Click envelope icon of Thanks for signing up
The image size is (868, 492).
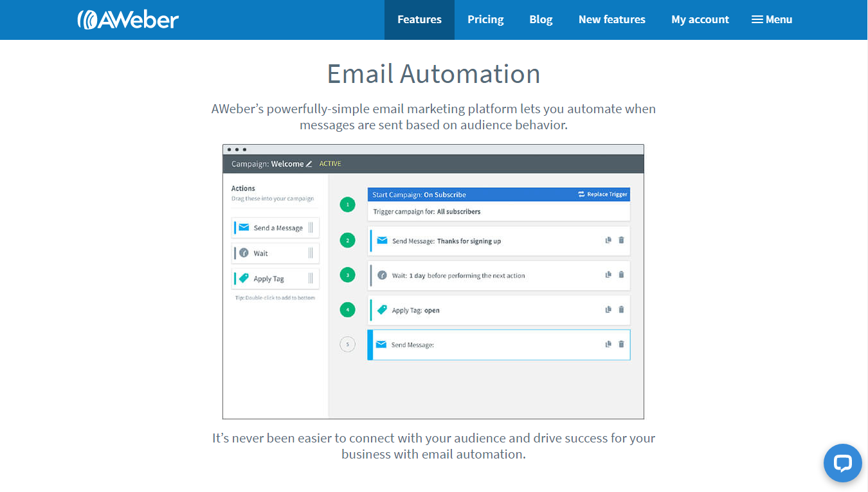[x=382, y=241]
